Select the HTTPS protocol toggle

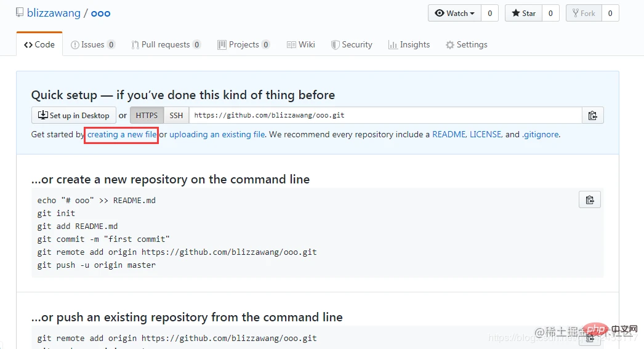(147, 116)
